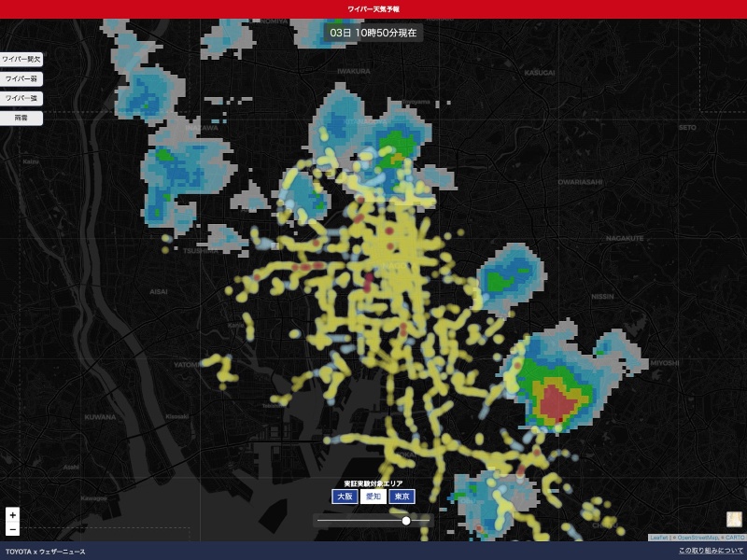
Task: Zoom in with the plus button
Action: pyautogui.click(x=12, y=514)
